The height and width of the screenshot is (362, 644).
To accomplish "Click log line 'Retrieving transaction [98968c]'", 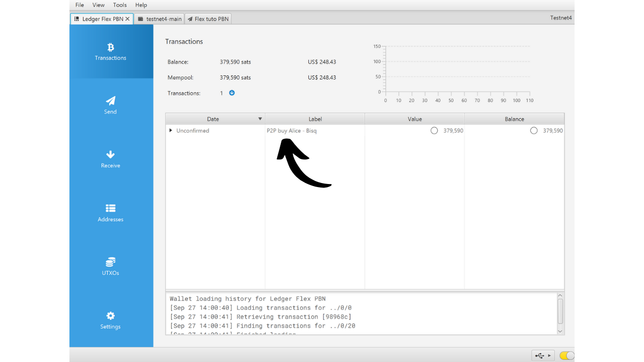I will tap(261, 317).
